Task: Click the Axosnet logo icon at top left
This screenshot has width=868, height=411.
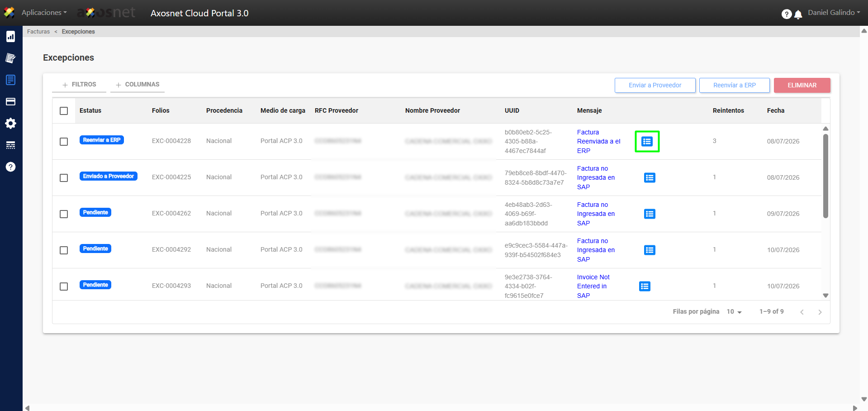Action: pyautogui.click(x=9, y=12)
